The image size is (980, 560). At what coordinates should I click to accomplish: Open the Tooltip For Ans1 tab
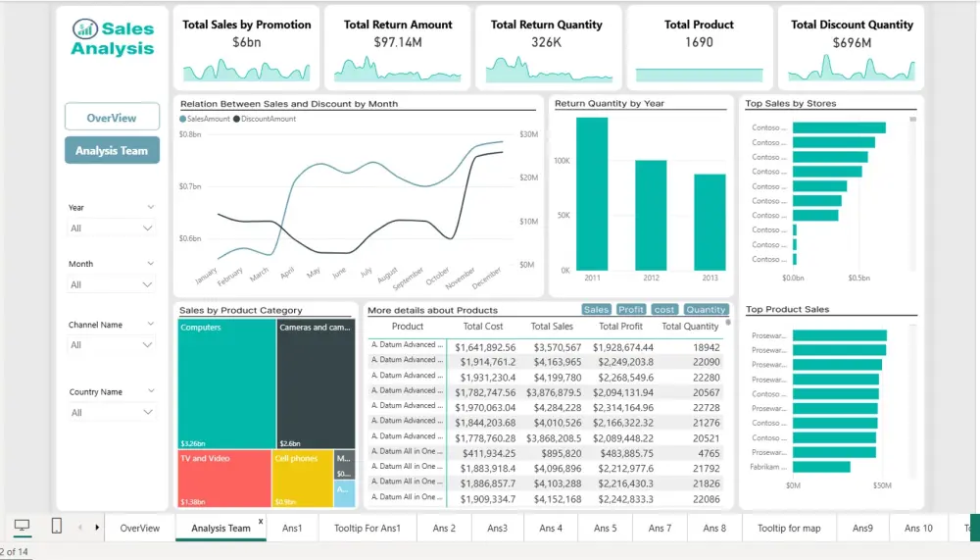coord(367,528)
